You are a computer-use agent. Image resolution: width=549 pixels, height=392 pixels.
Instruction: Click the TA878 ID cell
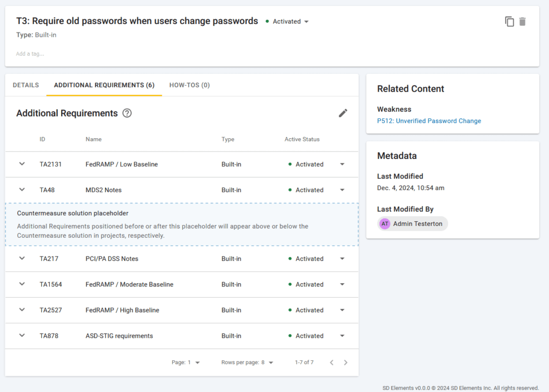(x=49, y=336)
